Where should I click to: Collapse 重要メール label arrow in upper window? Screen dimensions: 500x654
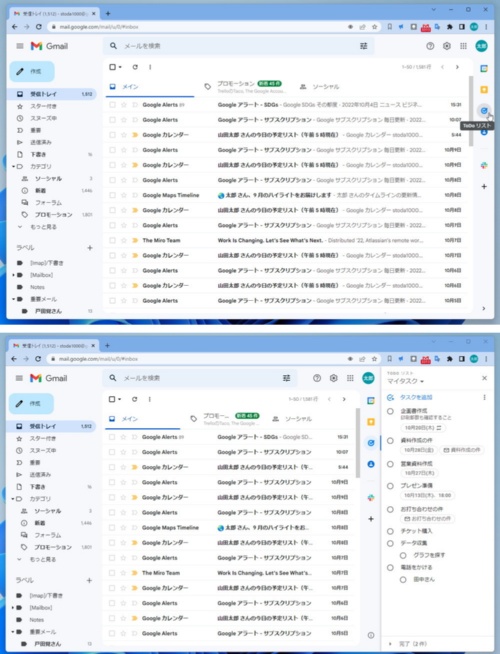point(13,299)
